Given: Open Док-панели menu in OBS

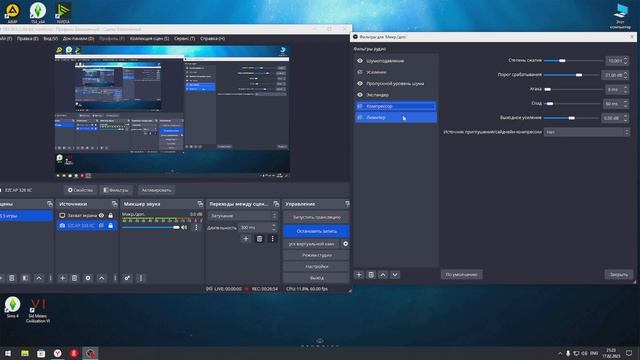Looking at the screenshot, I should tap(78, 38).
